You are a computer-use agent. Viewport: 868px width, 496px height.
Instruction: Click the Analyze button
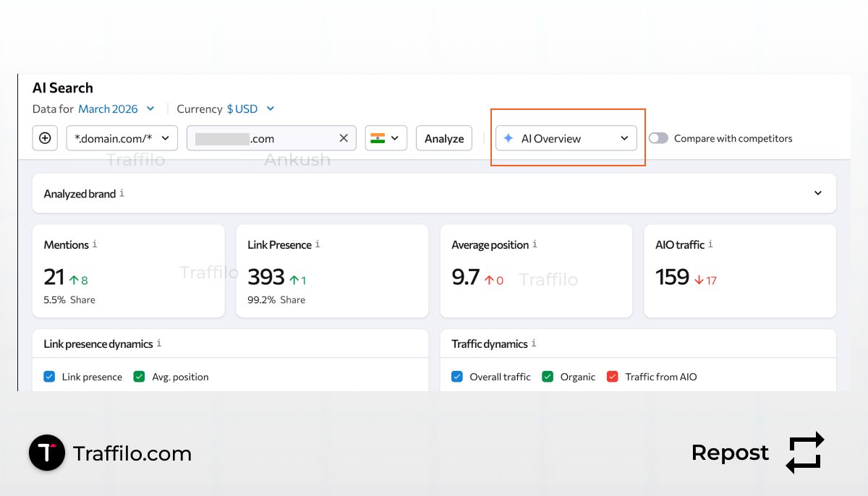443,138
